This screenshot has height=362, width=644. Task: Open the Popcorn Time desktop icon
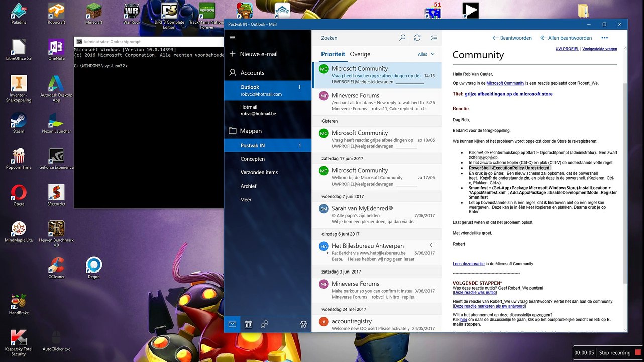click(19, 159)
